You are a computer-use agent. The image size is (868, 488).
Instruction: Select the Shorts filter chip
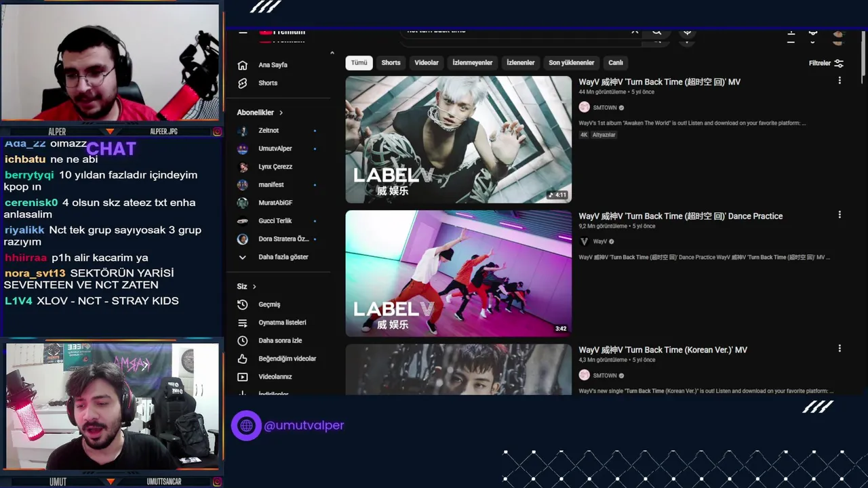(391, 62)
